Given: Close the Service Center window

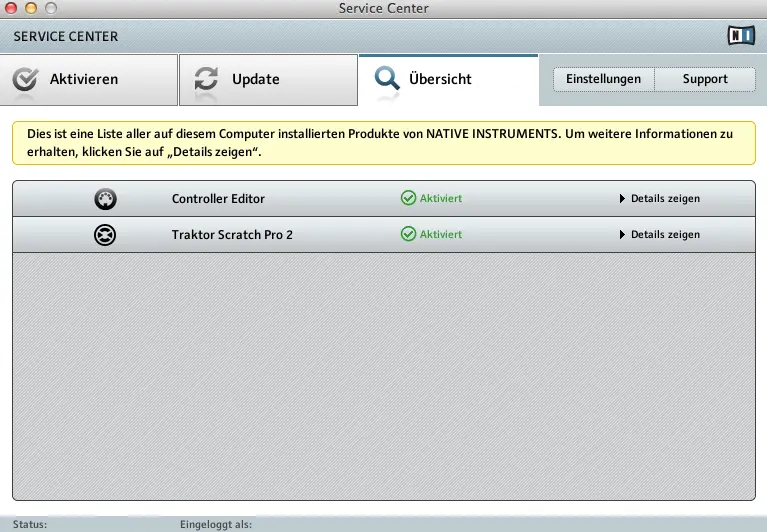Looking at the screenshot, I should [12, 9].
